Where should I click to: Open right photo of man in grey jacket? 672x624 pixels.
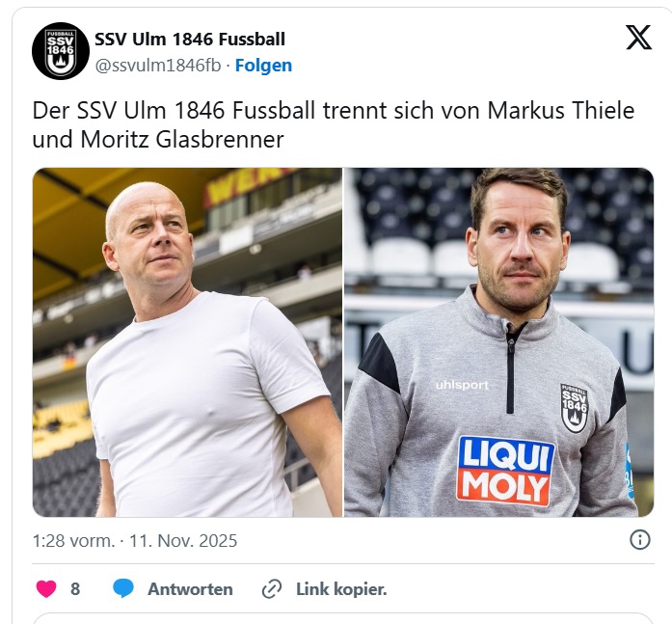coord(499,342)
